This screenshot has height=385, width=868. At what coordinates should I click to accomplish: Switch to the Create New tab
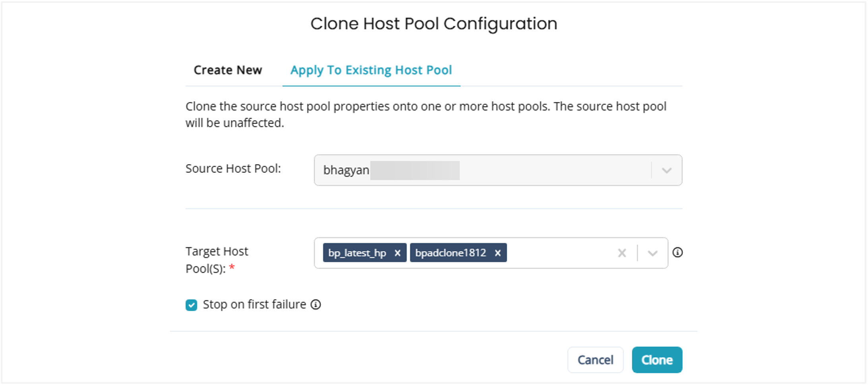pos(228,70)
